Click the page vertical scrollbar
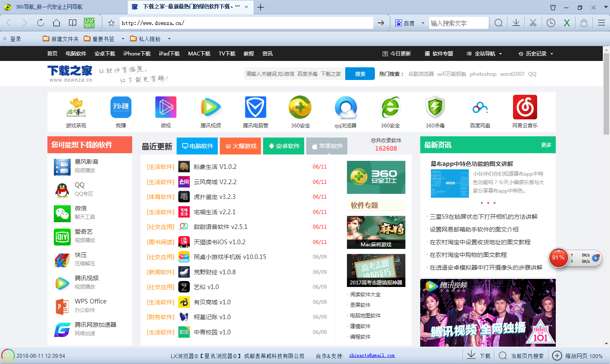610x364 pixels. (x=606, y=93)
